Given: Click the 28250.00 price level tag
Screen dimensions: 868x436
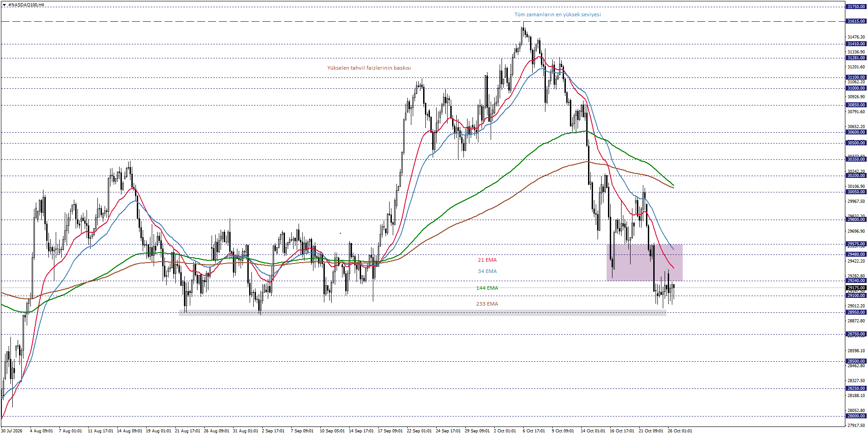Looking at the screenshot, I should click(856, 388).
